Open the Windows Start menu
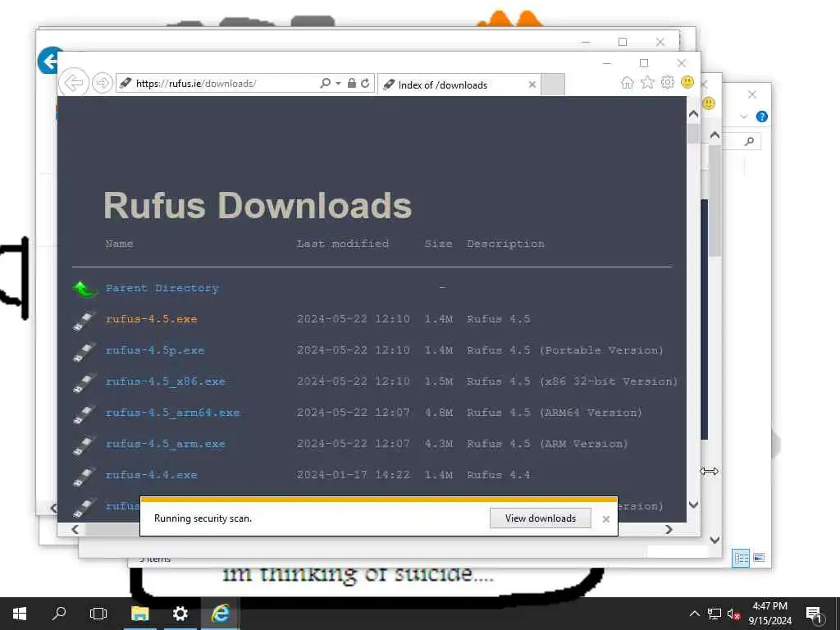Viewport: 840px width, 630px height. point(20,614)
